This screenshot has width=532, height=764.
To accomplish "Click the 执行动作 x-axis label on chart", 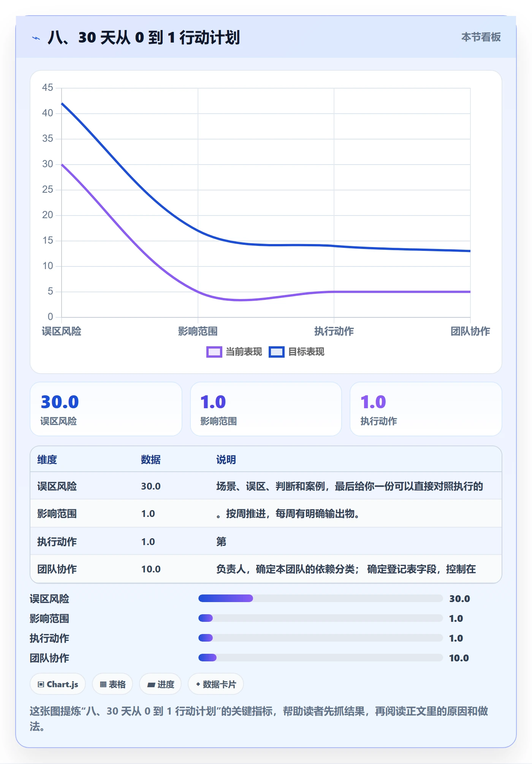I will (x=334, y=331).
